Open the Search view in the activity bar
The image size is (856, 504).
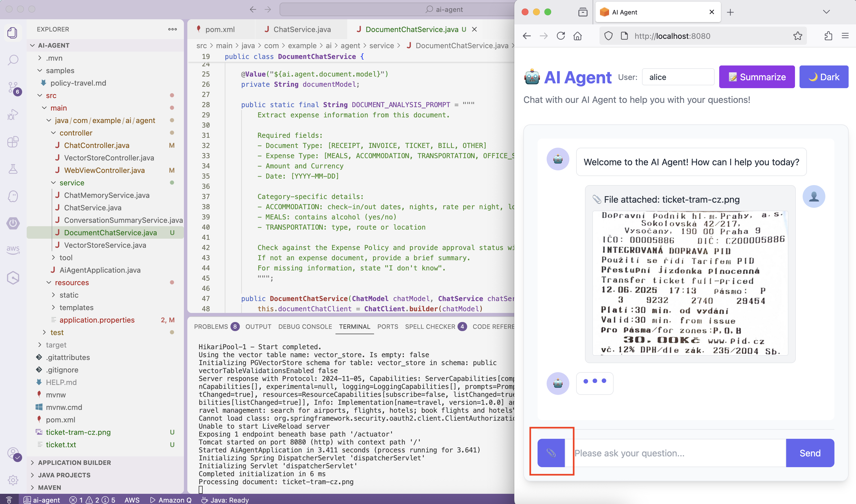click(13, 60)
